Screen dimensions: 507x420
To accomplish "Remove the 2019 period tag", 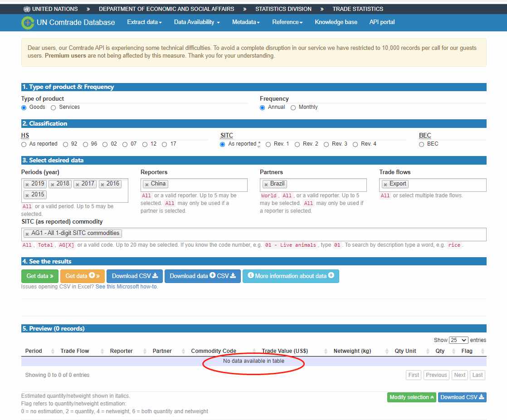I will (x=27, y=184).
